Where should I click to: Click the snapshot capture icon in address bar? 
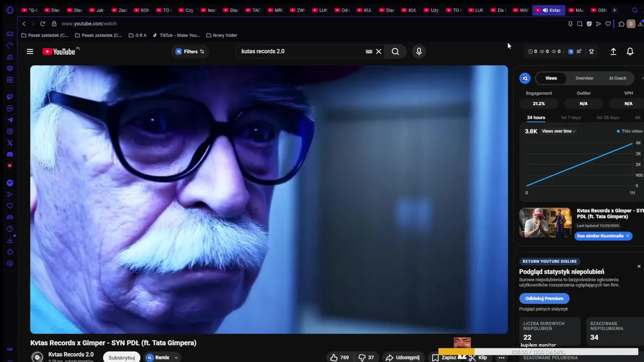[x=580, y=24]
